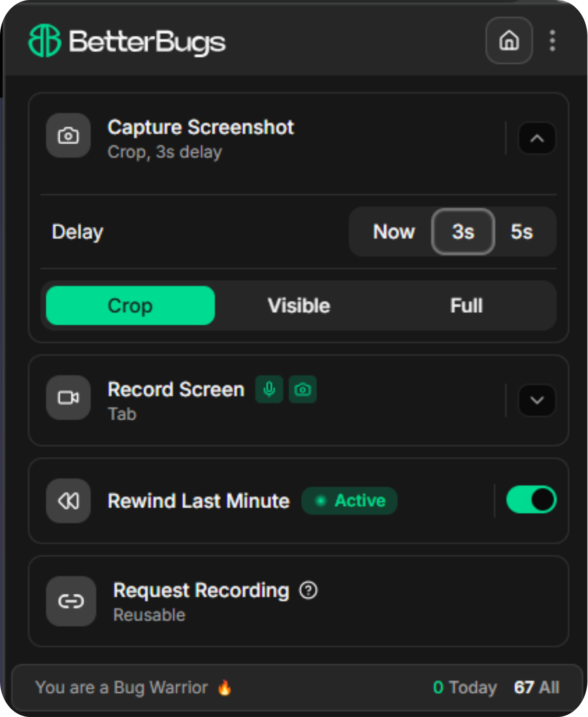Open the three-dot more options menu

[552, 41]
